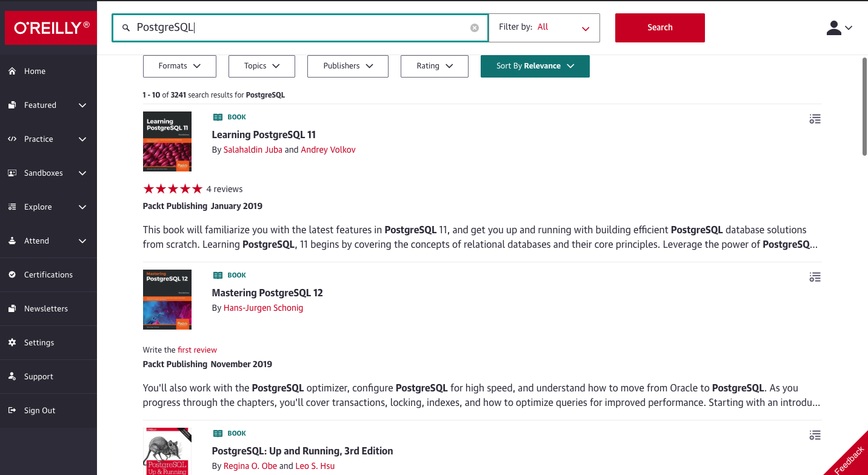The image size is (868, 475).
Task: Click the O'Reilly logo
Action: point(51,27)
